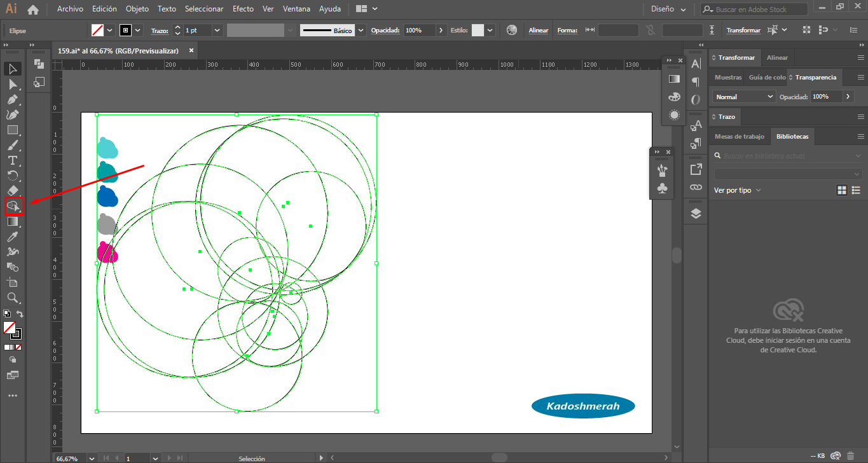Click the fill color swatch in control bar
The image size is (868, 463).
coord(98,30)
